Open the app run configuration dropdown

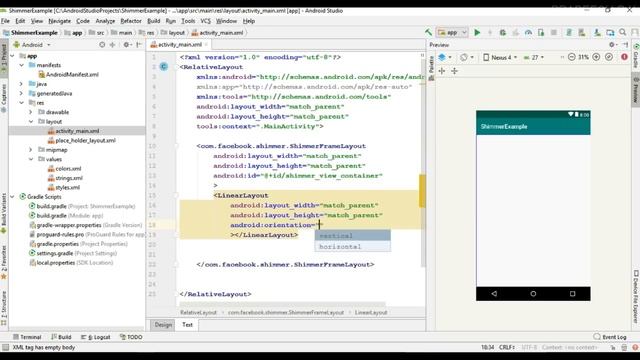[452, 33]
